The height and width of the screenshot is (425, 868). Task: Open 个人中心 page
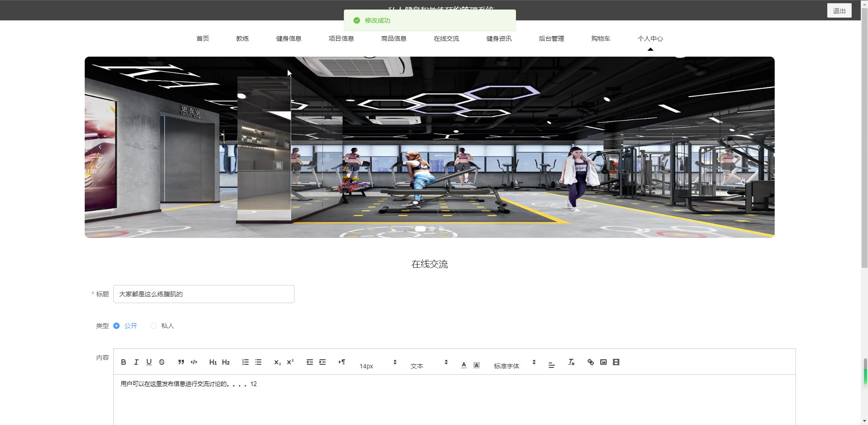pyautogui.click(x=650, y=39)
